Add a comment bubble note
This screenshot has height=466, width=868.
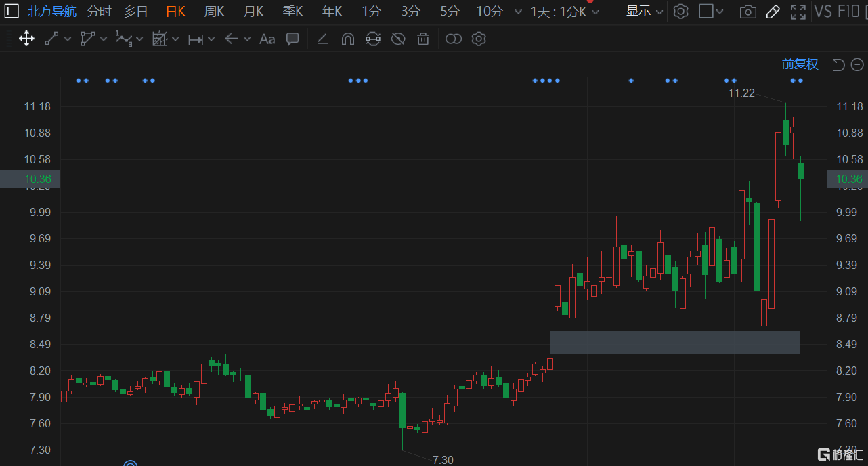coord(292,39)
